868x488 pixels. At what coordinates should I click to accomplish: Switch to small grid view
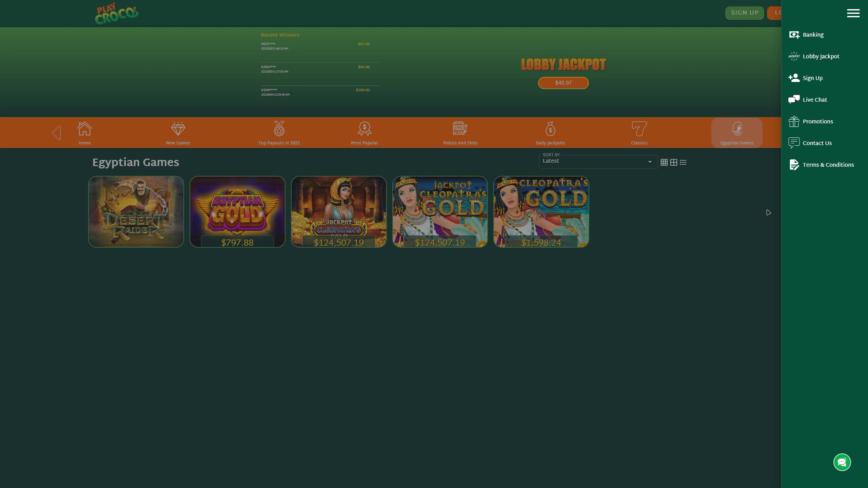664,162
